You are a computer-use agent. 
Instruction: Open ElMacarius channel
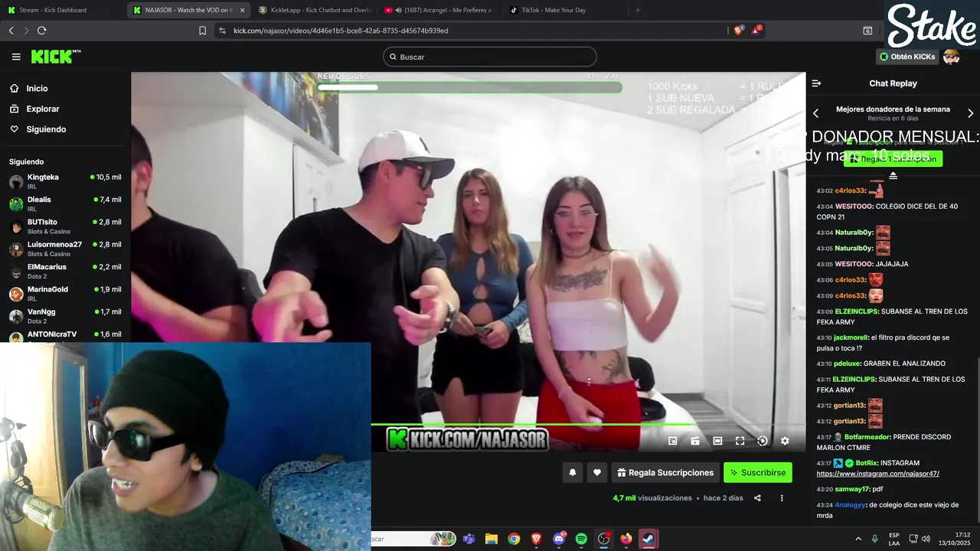coord(65,271)
